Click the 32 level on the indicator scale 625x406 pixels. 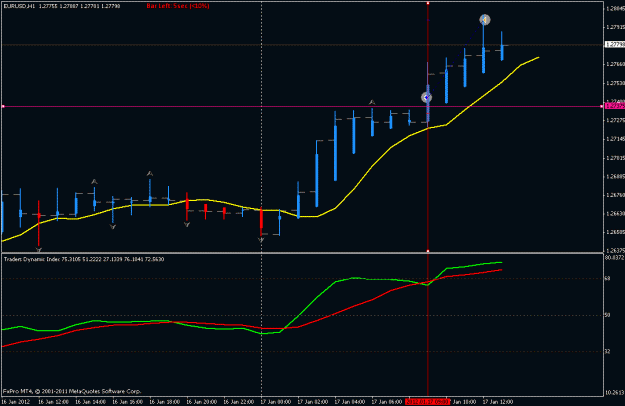point(607,351)
